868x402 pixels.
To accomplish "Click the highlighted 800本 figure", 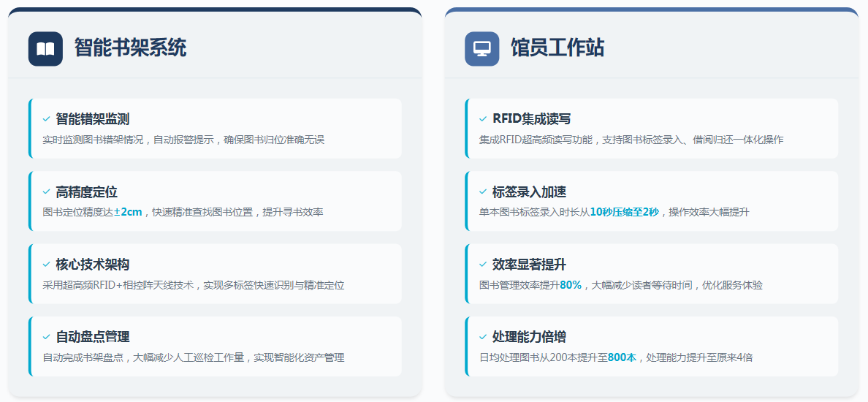I will [622, 357].
